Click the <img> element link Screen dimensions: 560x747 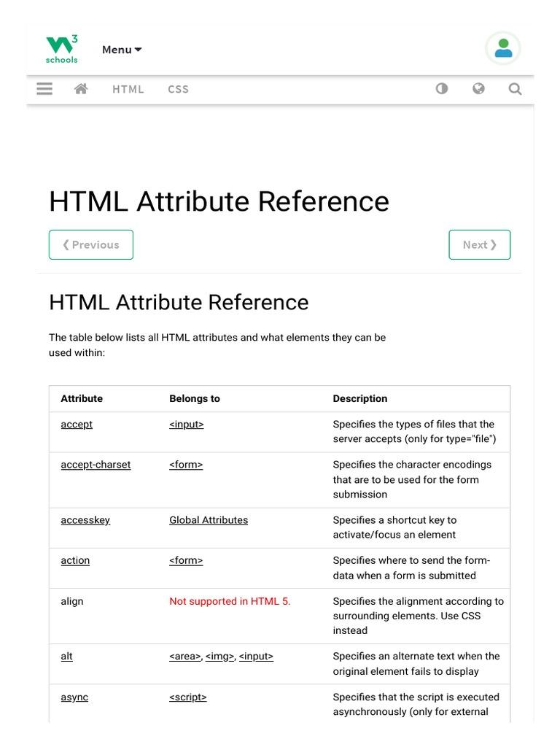point(220,657)
